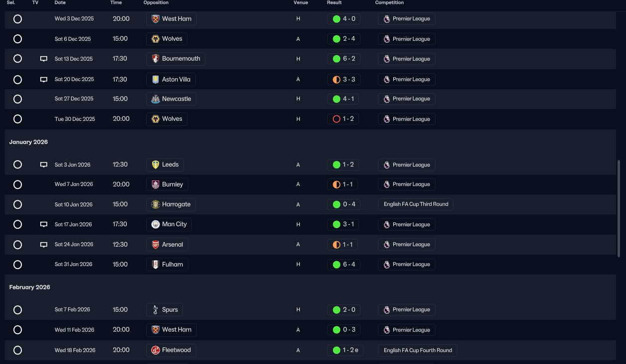Click the vertical scrollbar thumb

619,209
